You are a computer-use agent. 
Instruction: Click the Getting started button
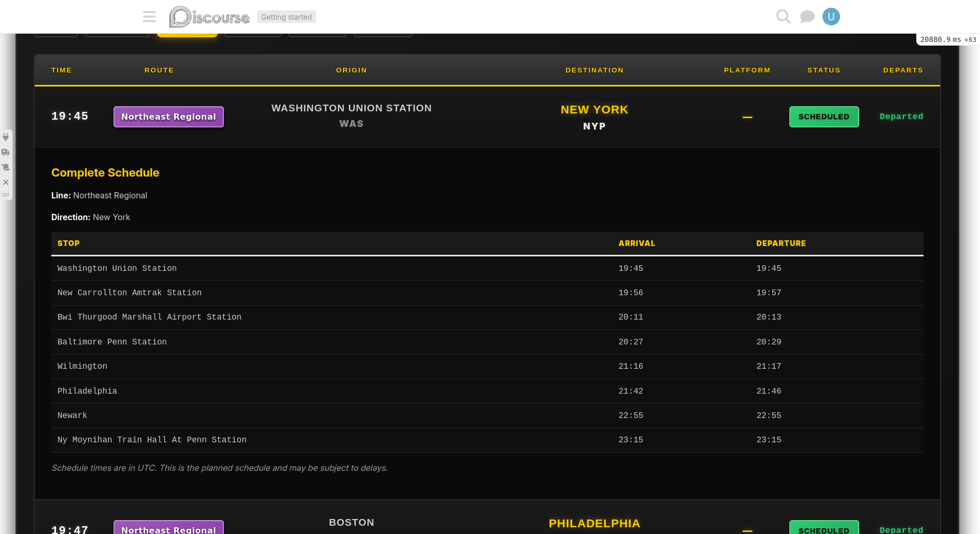tap(286, 17)
